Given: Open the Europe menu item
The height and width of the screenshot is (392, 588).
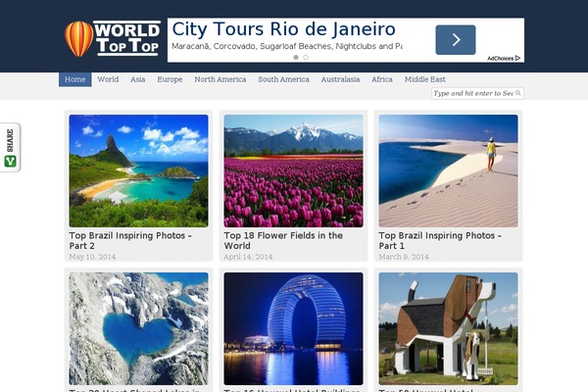Looking at the screenshot, I should pyautogui.click(x=170, y=79).
